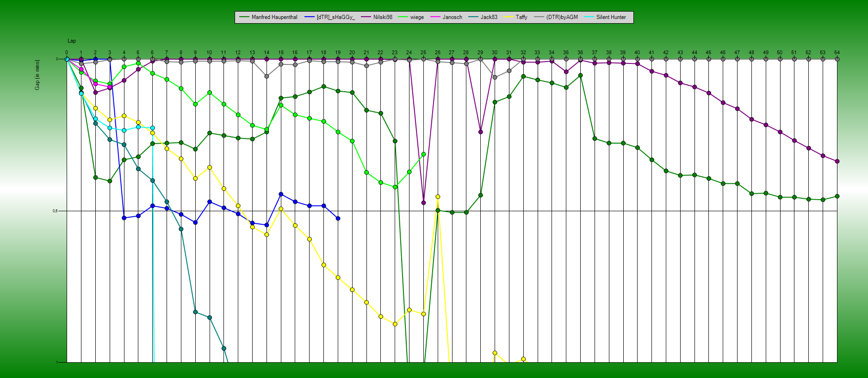The width and height of the screenshot is (868, 378).
Task: Click gray (DTR)byAGM dip point at lap 30
Action: (495, 77)
